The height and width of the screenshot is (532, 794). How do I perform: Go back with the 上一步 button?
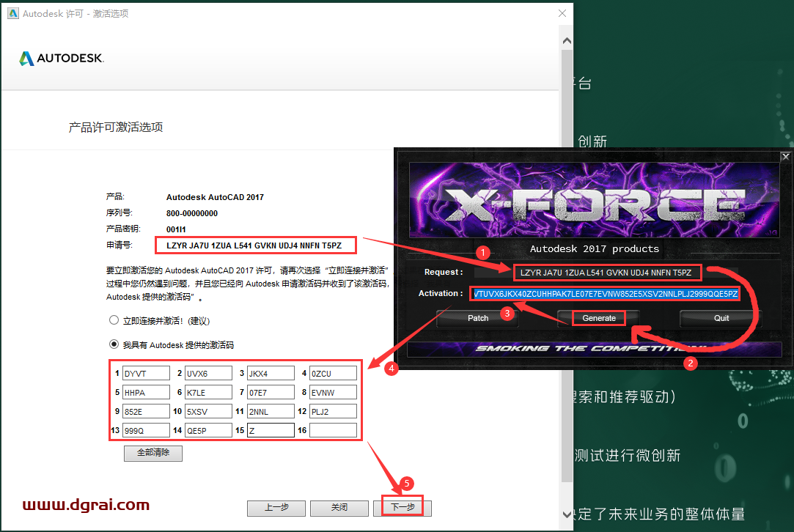pyautogui.click(x=276, y=508)
